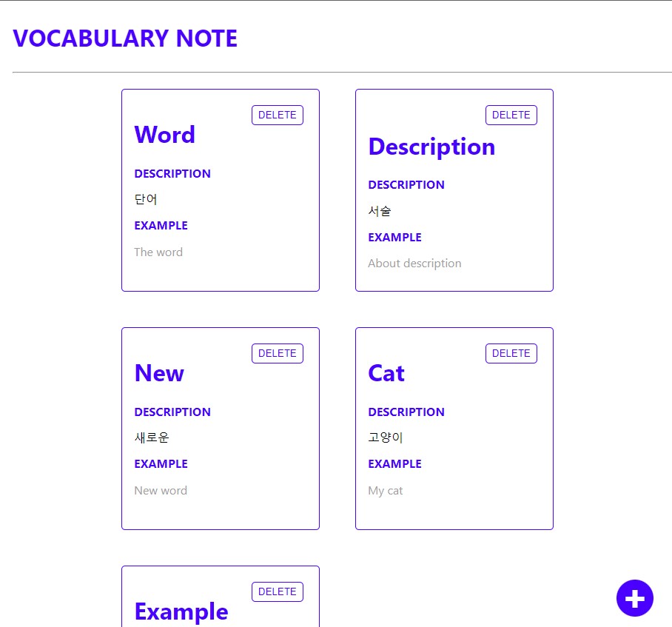Select the Word card title
Image resolution: width=672 pixels, height=627 pixels.
click(164, 135)
